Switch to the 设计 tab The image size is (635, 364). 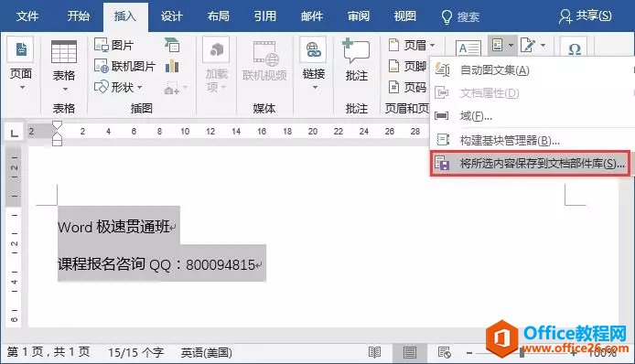pos(172,16)
